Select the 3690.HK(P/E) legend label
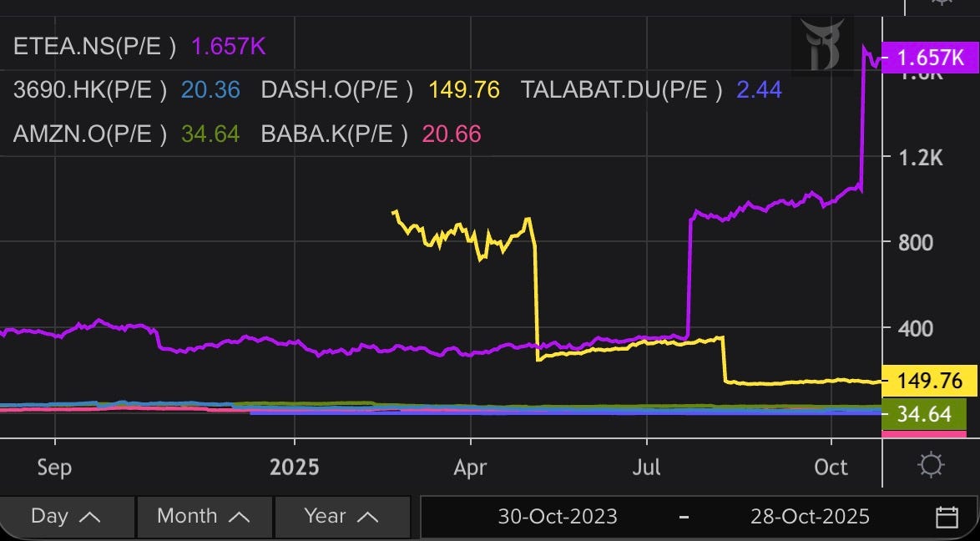Viewport: 980px width, 541px height. click(90, 90)
